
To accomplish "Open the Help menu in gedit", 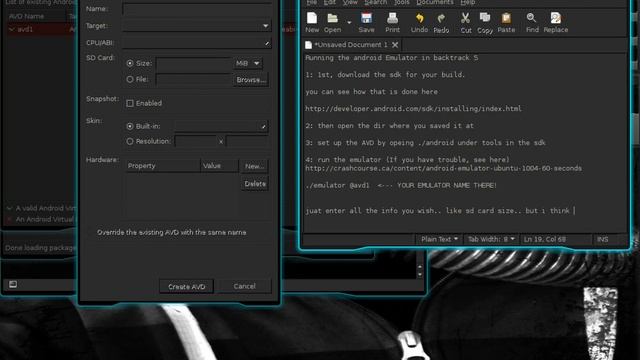I will pyautogui.click(x=468, y=2).
